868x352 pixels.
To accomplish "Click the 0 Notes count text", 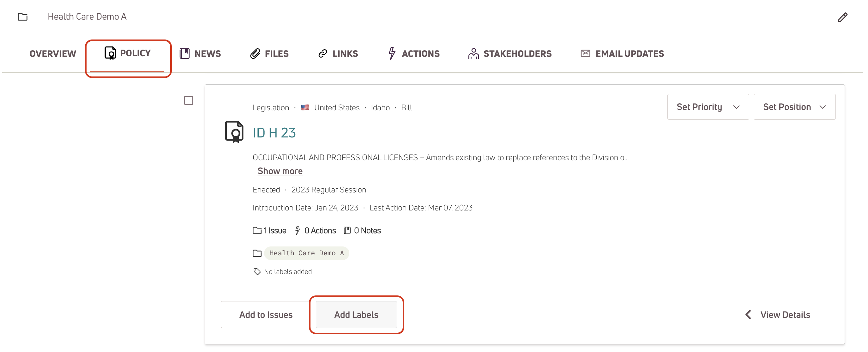I will (367, 230).
